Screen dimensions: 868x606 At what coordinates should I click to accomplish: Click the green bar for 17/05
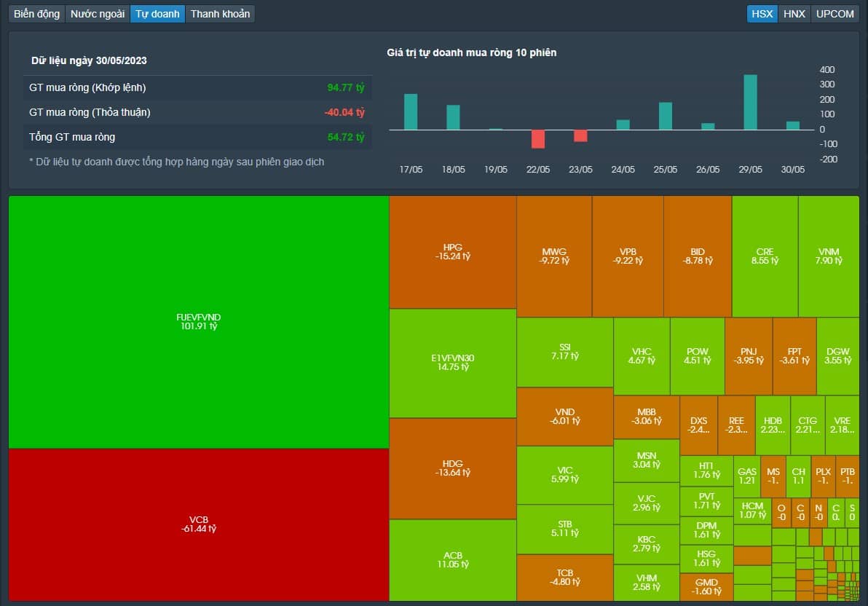(411, 112)
